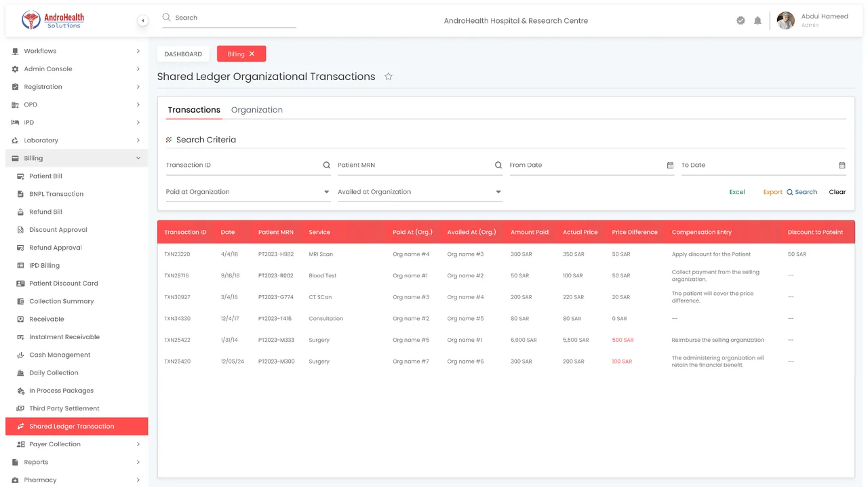The width and height of the screenshot is (868, 487).
Task: Click the Cash Management sidebar icon
Action: [x=20, y=355]
